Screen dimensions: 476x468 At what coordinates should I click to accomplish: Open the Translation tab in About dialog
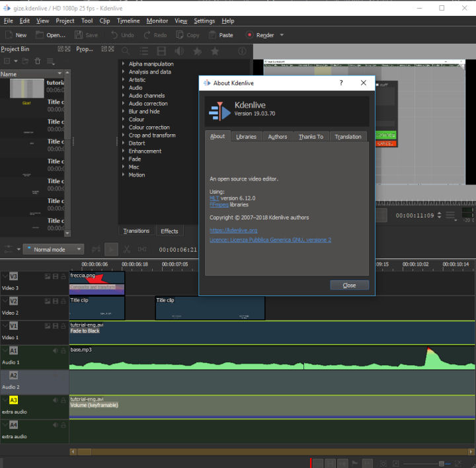coord(348,137)
